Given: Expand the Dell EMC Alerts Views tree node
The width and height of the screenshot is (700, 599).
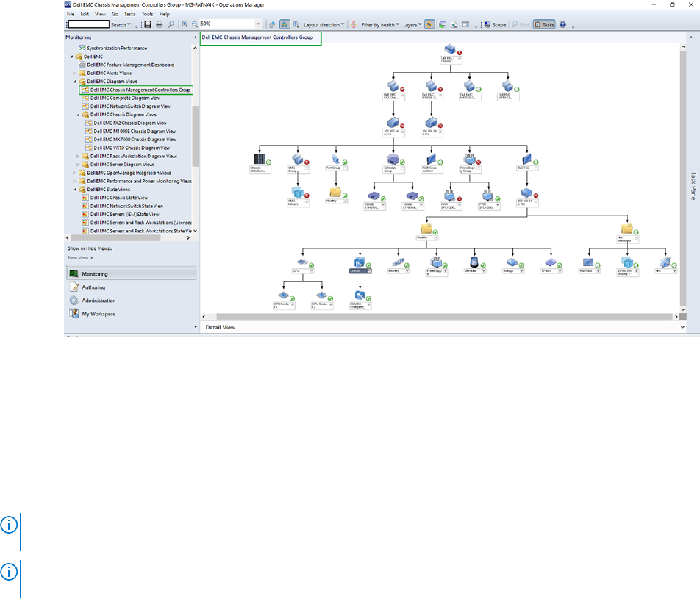Looking at the screenshot, I should (74, 73).
